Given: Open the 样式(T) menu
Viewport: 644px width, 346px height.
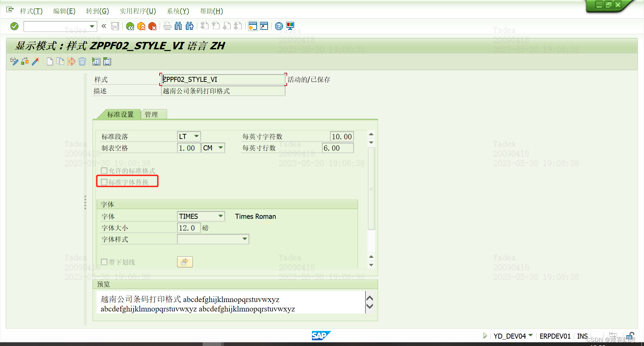Looking at the screenshot, I should [x=31, y=11].
